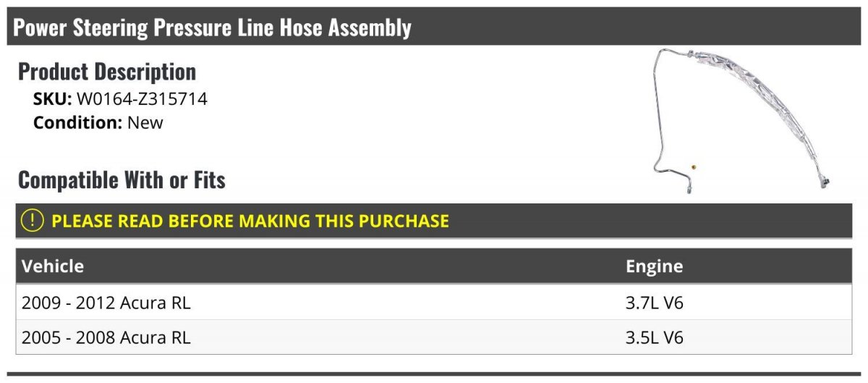Click the Vehicle column header
This screenshot has height=383, width=868.
click(53, 266)
